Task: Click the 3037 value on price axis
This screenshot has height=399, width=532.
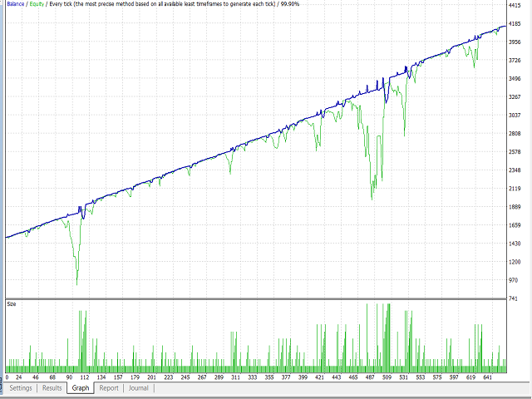Action: pos(515,116)
